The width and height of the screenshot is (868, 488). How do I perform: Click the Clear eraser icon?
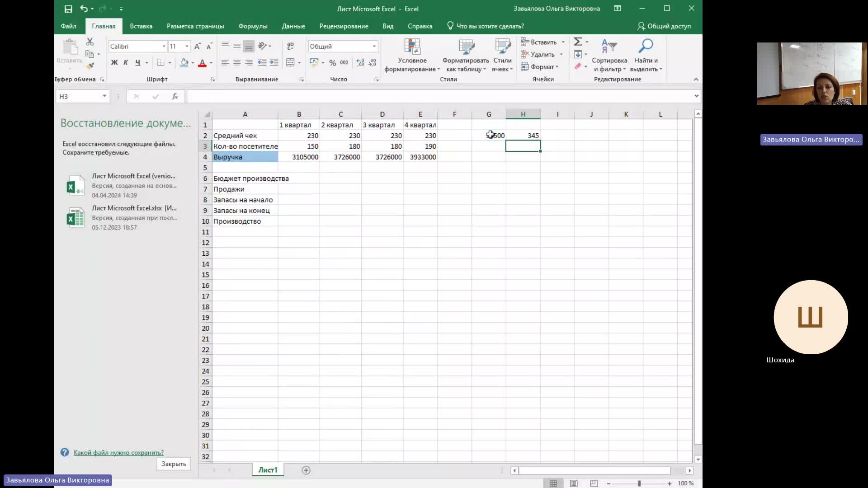[578, 66]
